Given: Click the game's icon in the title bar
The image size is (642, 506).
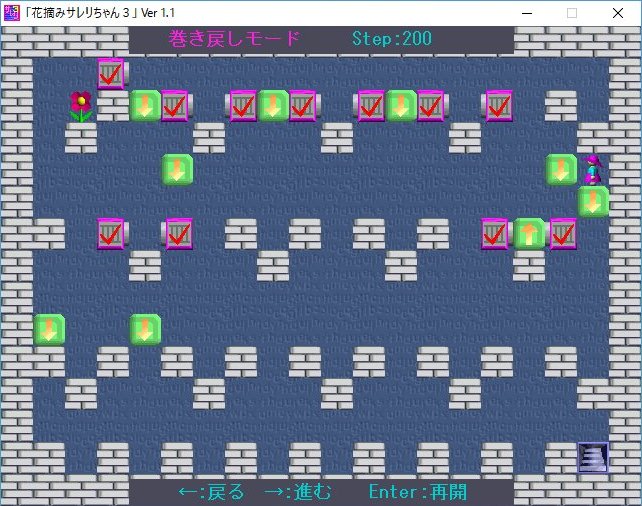Looking at the screenshot, I should (12, 13).
